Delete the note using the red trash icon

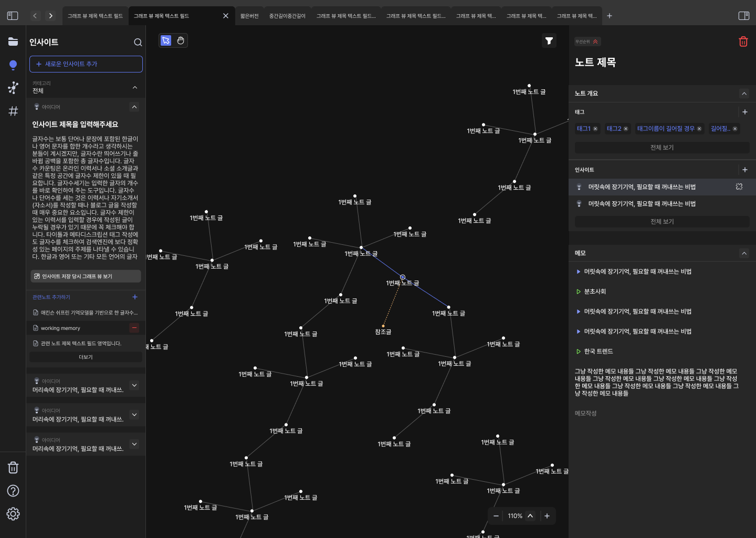tap(743, 41)
